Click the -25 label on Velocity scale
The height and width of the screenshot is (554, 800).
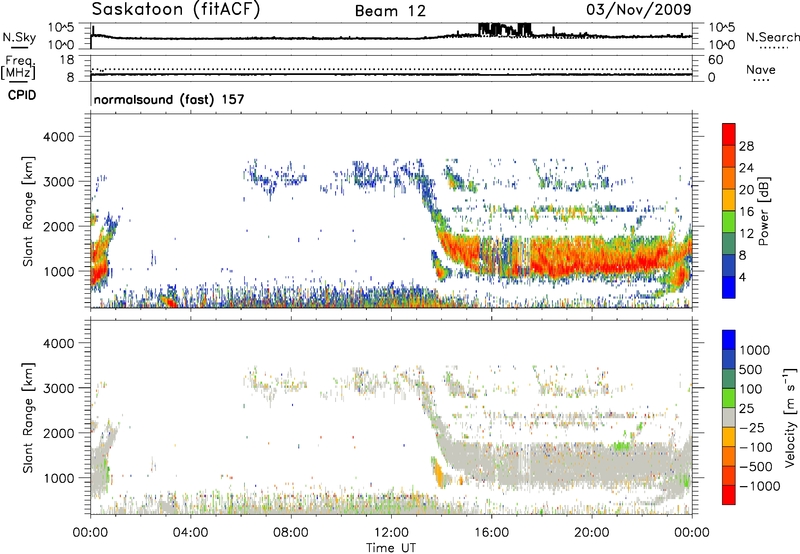[752, 428]
